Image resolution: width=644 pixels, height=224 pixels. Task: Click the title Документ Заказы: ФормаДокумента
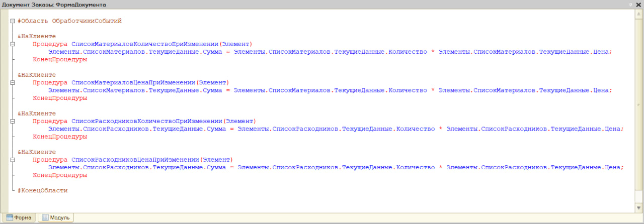point(55,4)
